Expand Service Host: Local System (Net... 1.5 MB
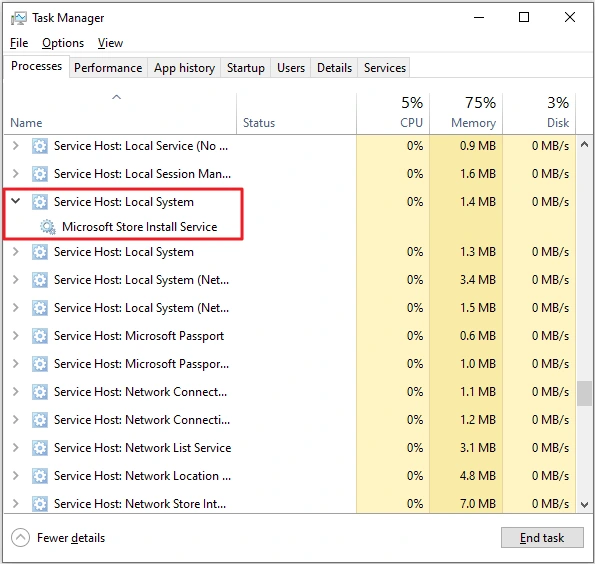 pyautogui.click(x=16, y=307)
